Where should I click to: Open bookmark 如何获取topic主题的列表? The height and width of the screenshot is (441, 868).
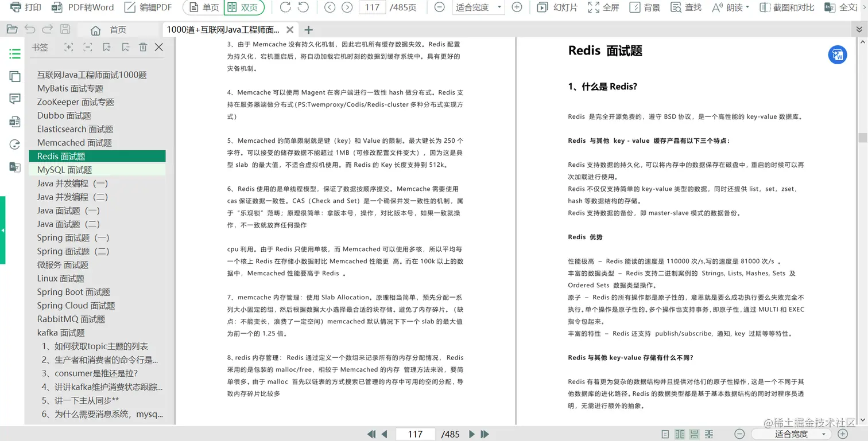pos(95,346)
